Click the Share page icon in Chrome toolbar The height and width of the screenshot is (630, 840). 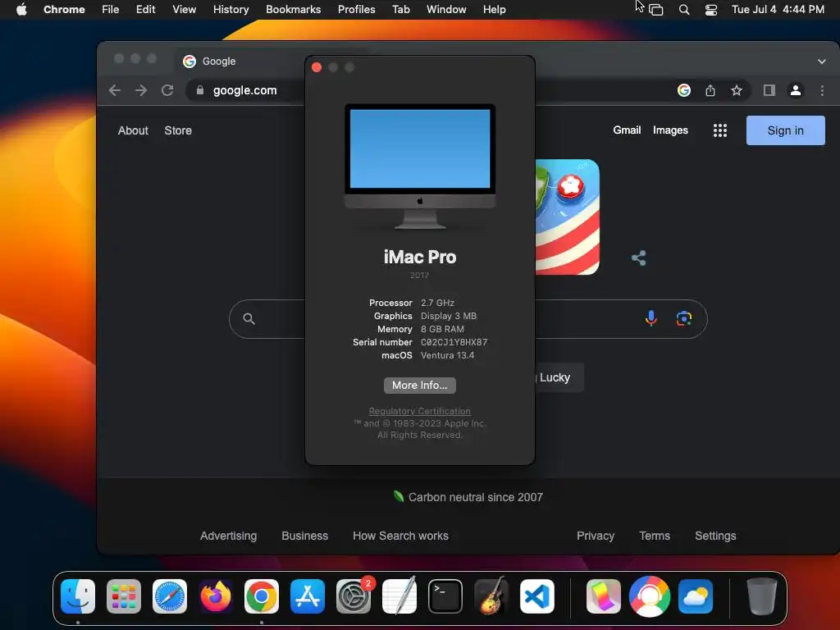click(710, 90)
